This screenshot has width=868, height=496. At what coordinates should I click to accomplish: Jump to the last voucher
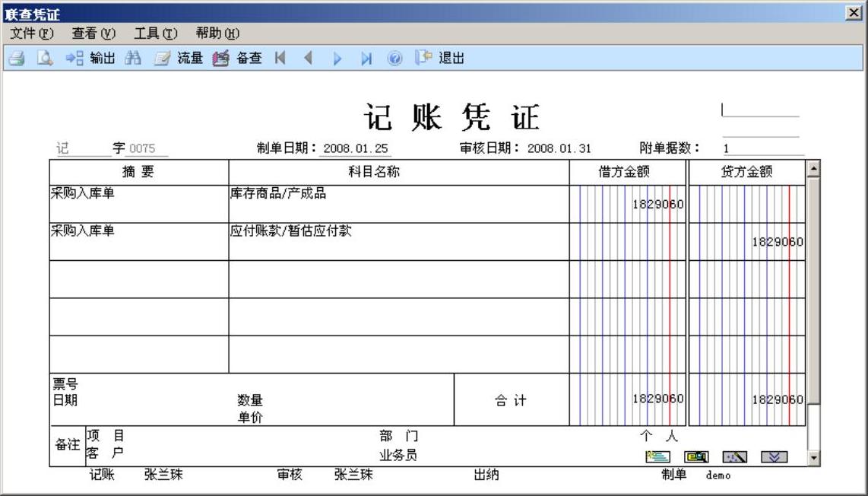click(366, 58)
